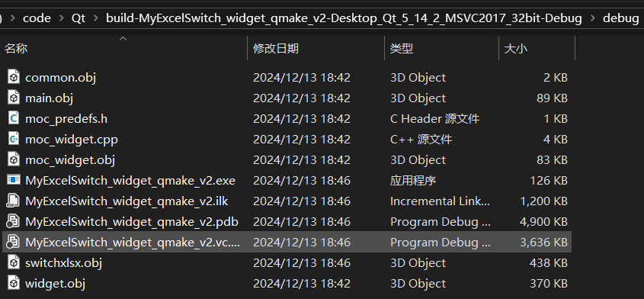Image resolution: width=644 pixels, height=299 pixels.
Task: Select the moc_predefs.h C header icon
Action: (x=14, y=118)
